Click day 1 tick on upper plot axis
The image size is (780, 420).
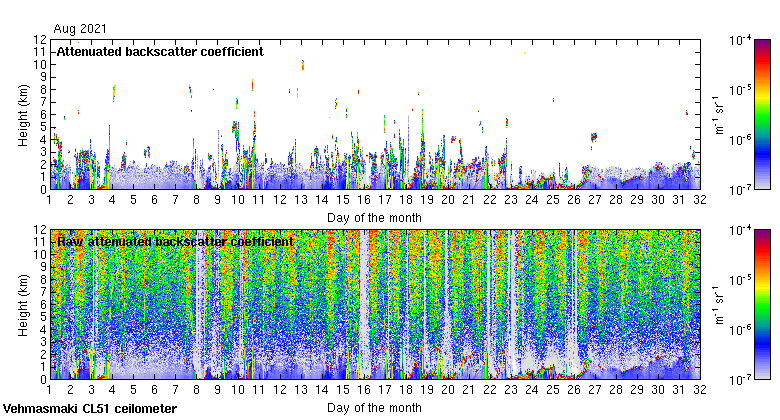pos(49,200)
